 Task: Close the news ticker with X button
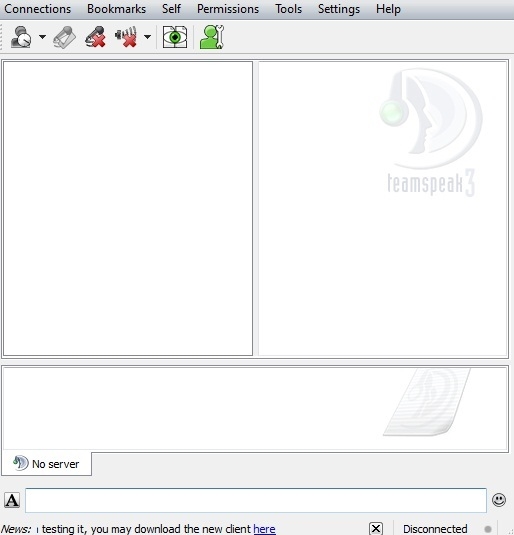(376, 529)
